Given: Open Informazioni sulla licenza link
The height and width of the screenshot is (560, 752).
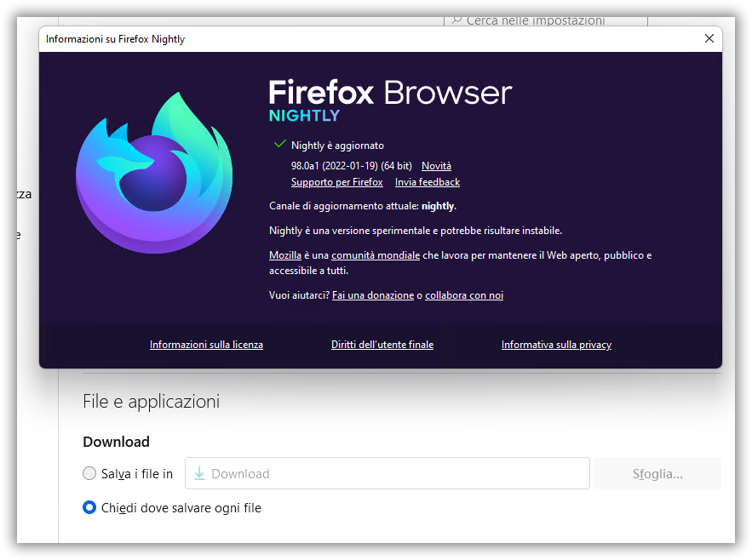Looking at the screenshot, I should (x=206, y=345).
